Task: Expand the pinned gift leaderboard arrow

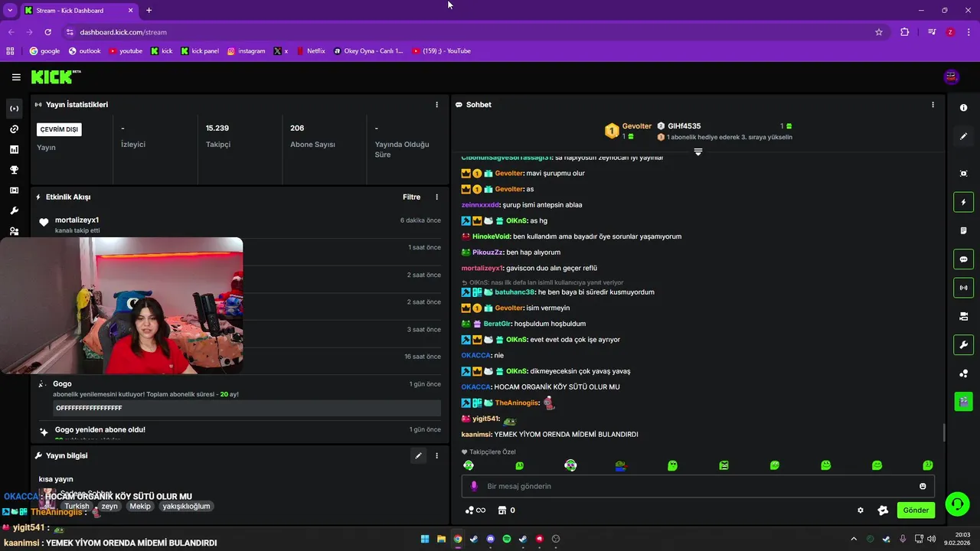Action: (697, 152)
